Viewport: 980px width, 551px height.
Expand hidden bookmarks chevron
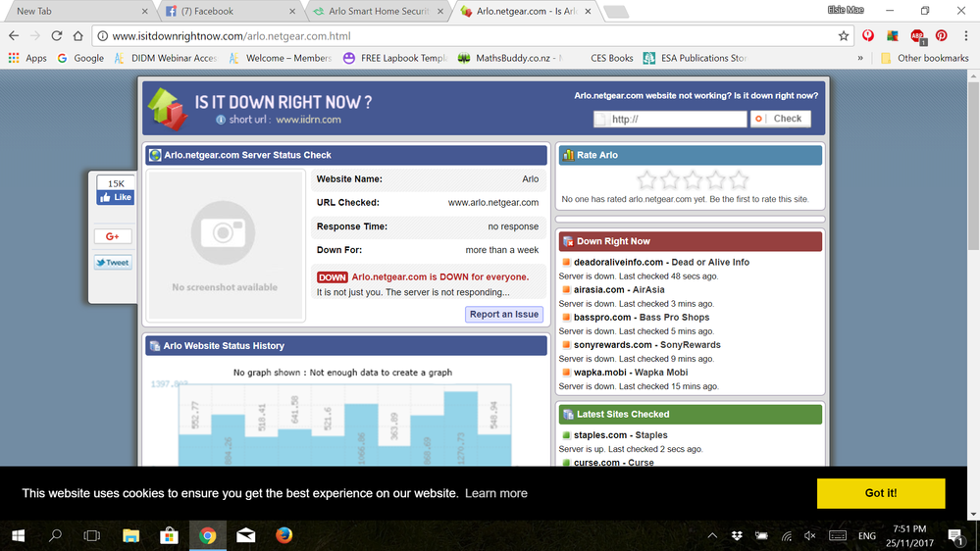(860, 58)
